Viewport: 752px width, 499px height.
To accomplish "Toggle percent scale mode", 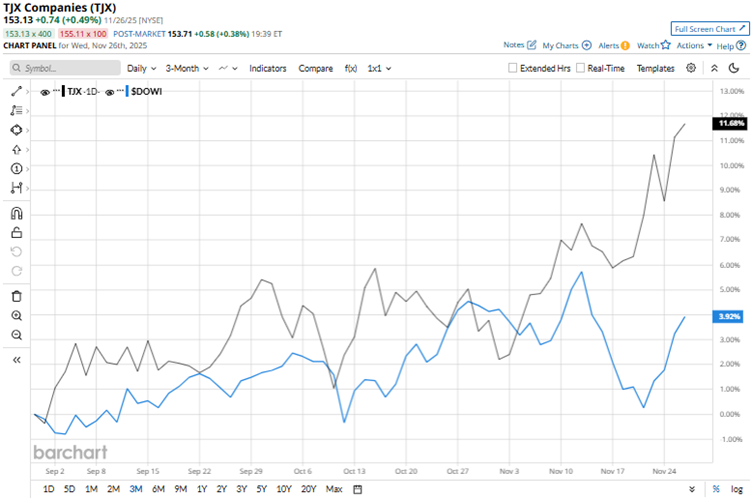I will [x=716, y=489].
